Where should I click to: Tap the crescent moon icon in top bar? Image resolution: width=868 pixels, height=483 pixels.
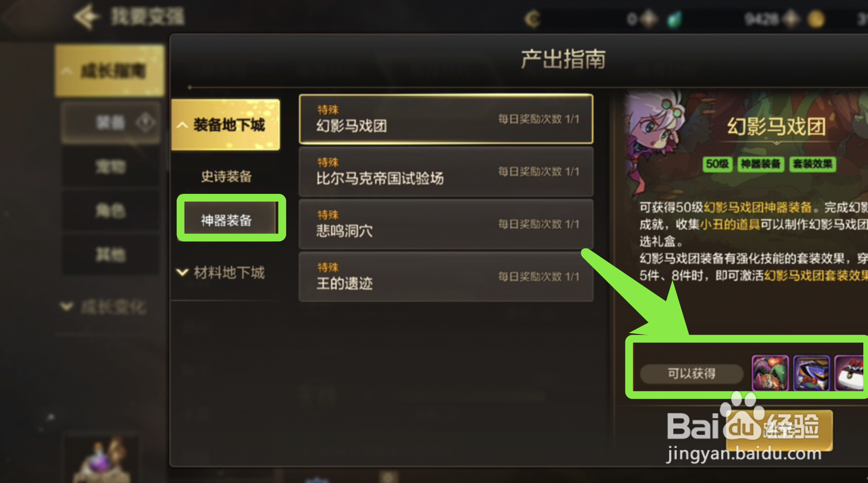[532, 19]
